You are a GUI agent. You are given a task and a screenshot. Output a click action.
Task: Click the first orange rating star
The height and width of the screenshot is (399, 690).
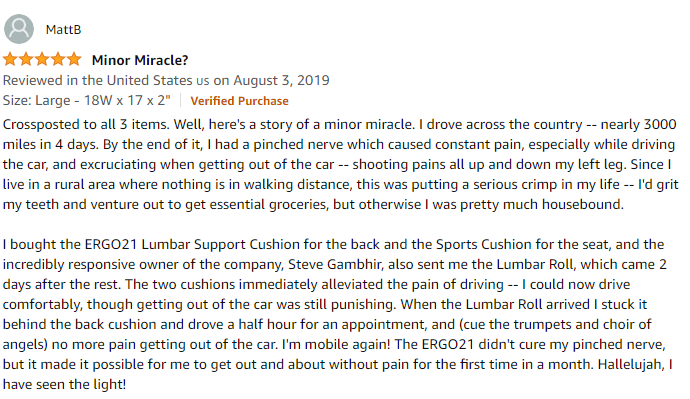[x=10, y=59]
